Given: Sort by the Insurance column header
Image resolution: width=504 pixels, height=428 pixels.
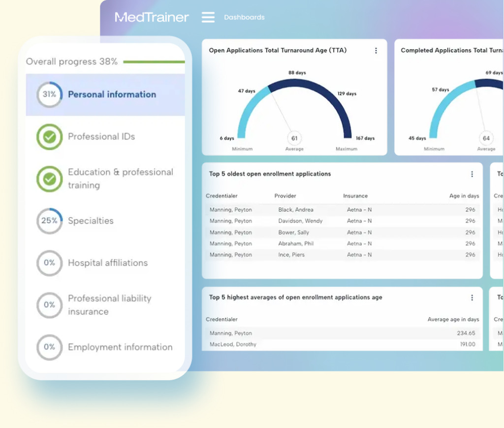Looking at the screenshot, I should pyautogui.click(x=355, y=196).
